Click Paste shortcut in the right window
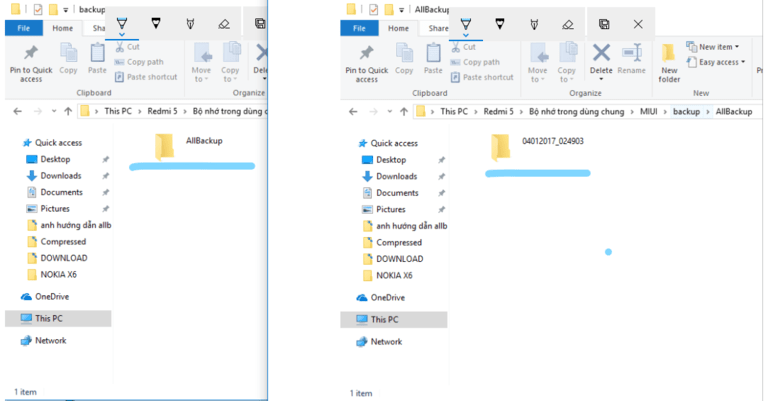The width and height of the screenshot is (768, 401). click(482, 77)
